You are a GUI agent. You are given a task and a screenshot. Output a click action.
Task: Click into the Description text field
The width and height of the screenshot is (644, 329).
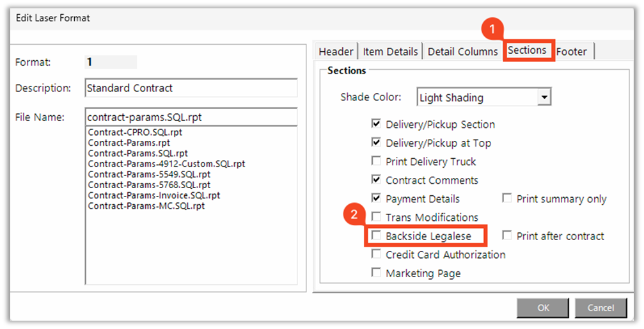point(191,88)
